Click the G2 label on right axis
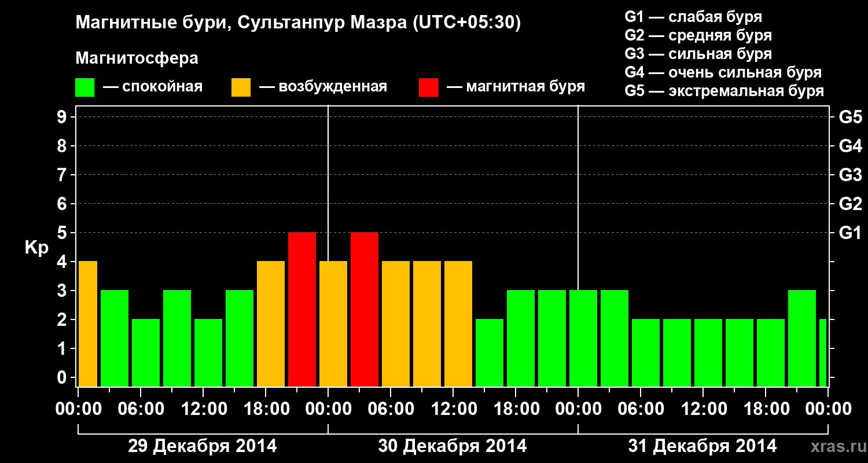 pyautogui.click(x=850, y=204)
